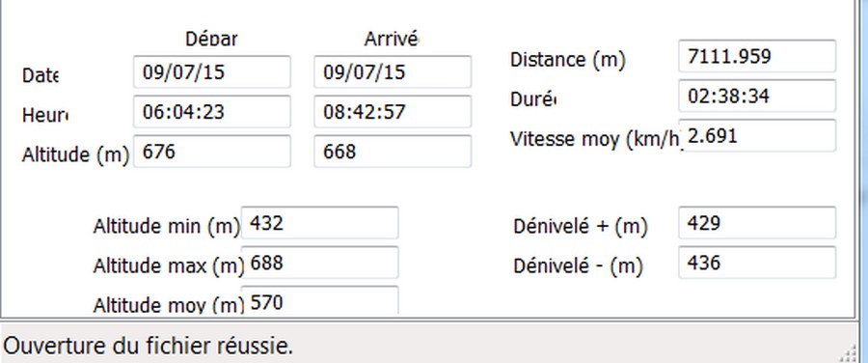Click the Altitude max field 688
The width and height of the screenshot is (868, 363).
click(x=320, y=263)
